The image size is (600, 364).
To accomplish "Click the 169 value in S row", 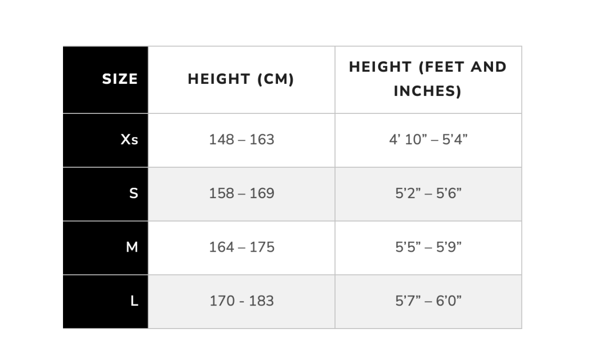I will (x=262, y=193).
